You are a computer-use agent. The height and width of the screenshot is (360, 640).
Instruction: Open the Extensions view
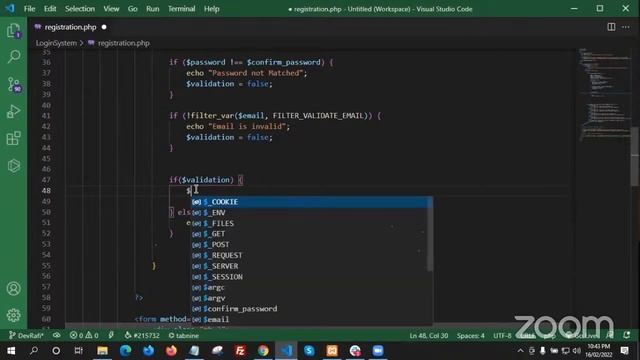click(x=13, y=138)
